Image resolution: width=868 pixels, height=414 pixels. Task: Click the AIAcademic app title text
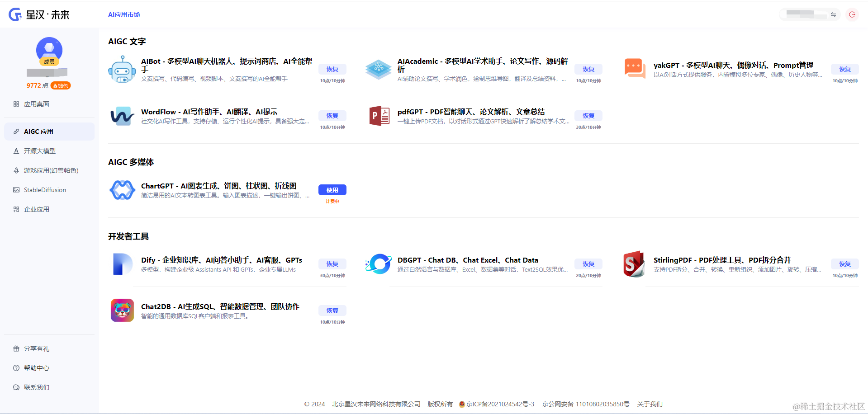click(x=483, y=65)
